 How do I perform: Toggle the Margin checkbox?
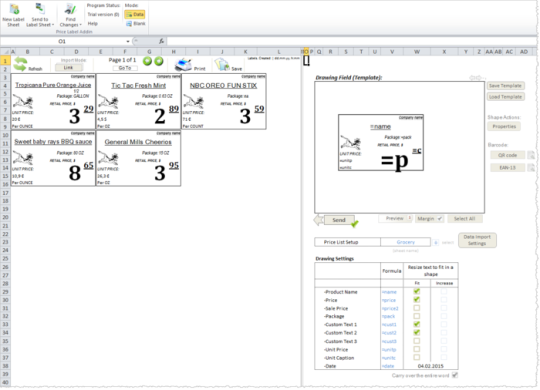440,219
